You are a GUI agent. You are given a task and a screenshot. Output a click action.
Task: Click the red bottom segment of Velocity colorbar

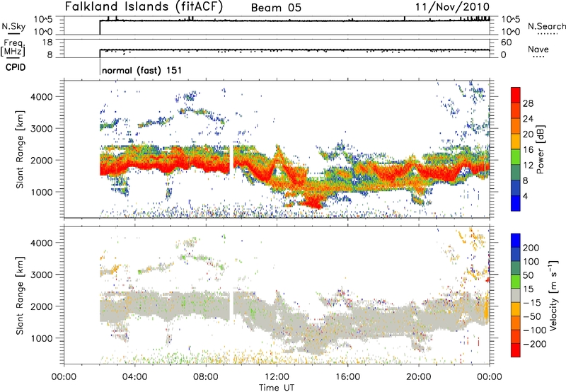[516, 350]
